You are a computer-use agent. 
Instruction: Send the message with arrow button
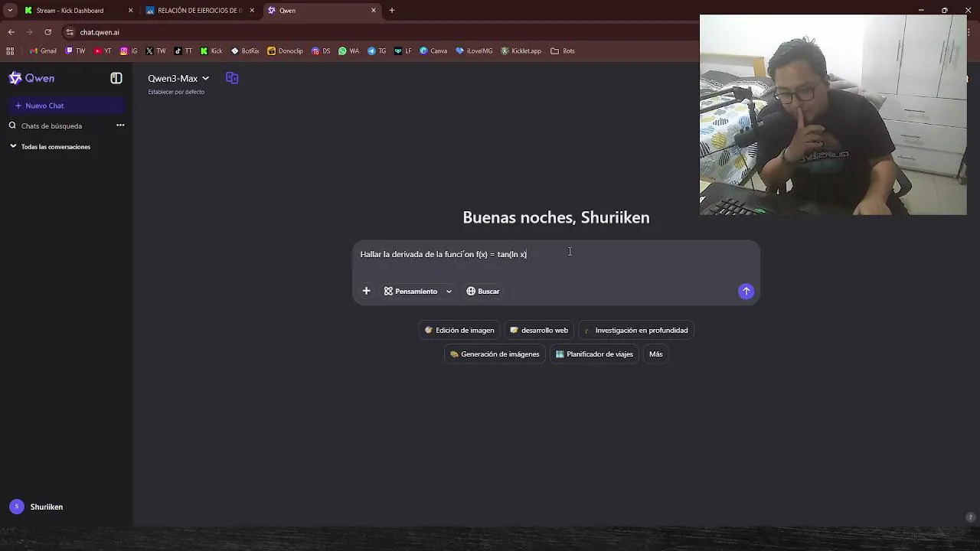click(746, 291)
